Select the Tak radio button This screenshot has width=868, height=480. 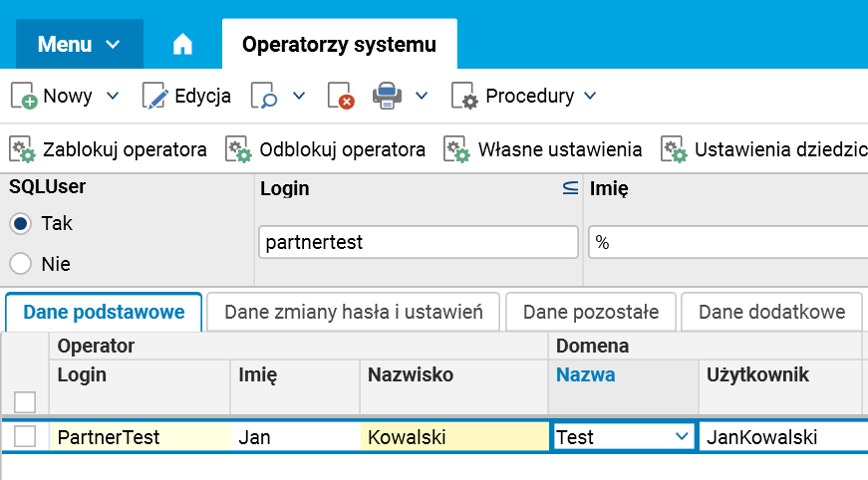click(19, 224)
